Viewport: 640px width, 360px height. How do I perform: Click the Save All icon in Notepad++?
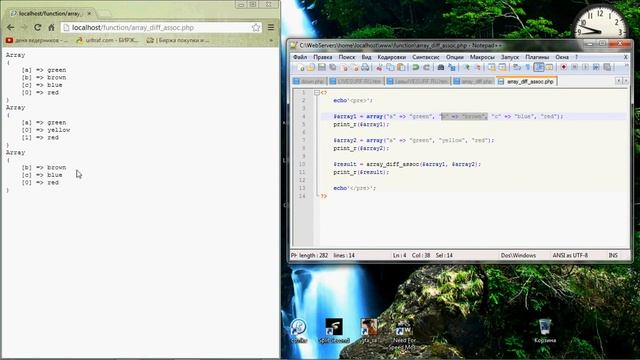[333, 67]
